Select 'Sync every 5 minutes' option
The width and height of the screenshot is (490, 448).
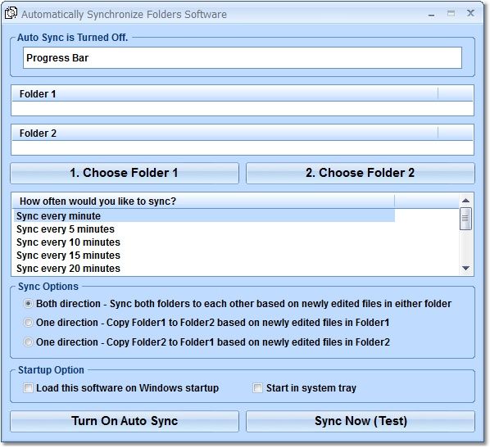[x=204, y=229]
